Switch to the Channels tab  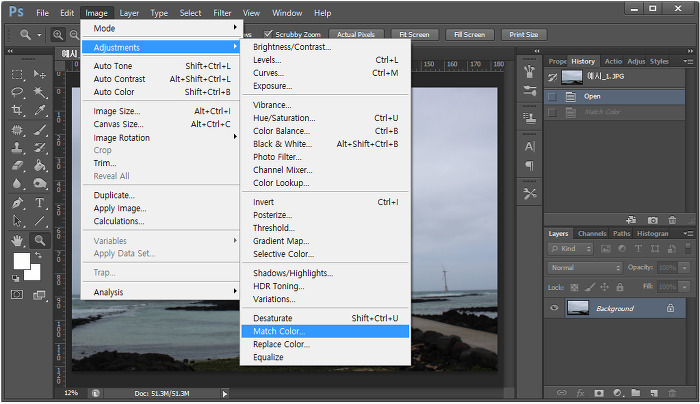(592, 233)
